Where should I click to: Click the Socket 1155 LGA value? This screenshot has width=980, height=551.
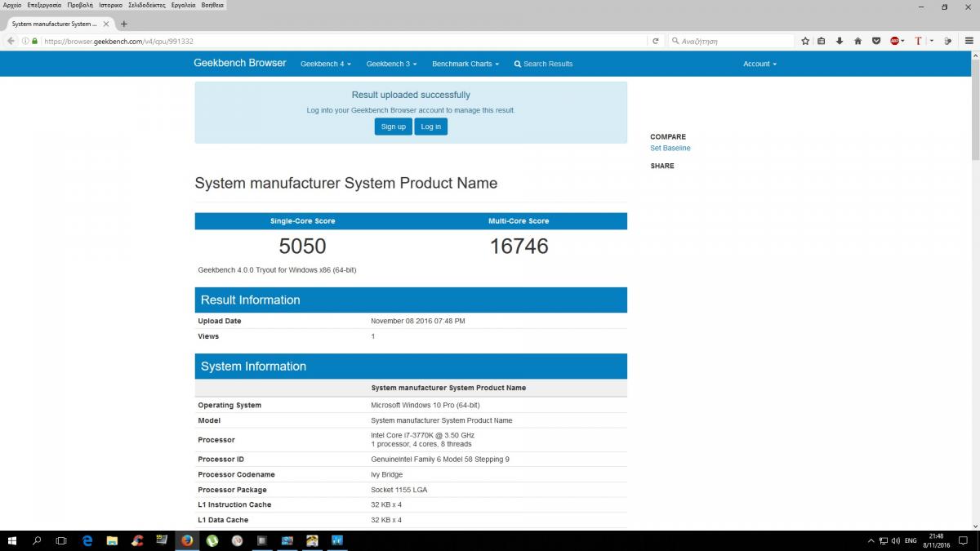(399, 490)
